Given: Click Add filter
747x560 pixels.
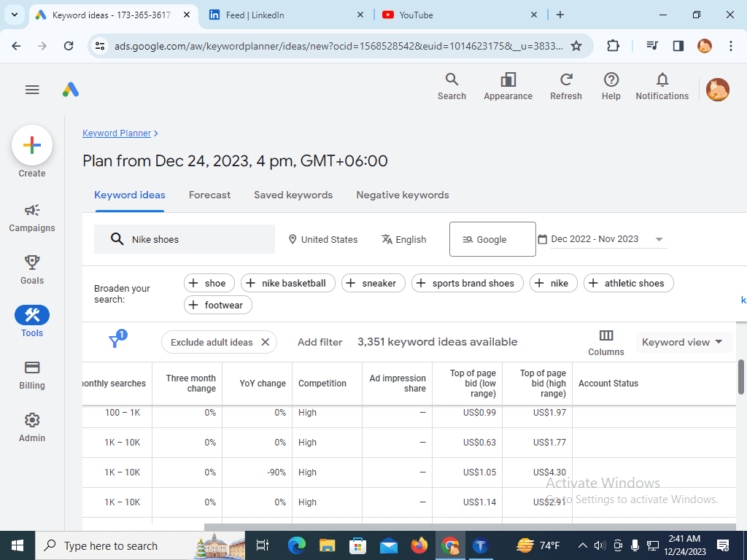Looking at the screenshot, I should [320, 342].
